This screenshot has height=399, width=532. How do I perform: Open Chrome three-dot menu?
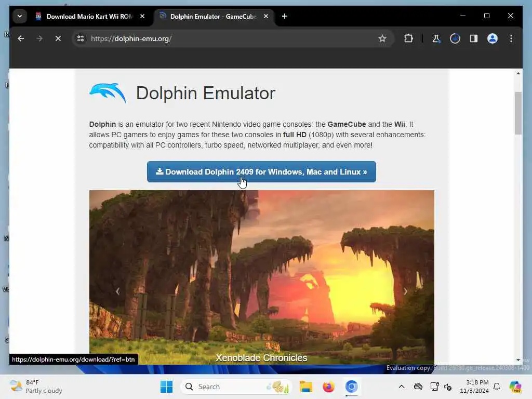point(511,38)
